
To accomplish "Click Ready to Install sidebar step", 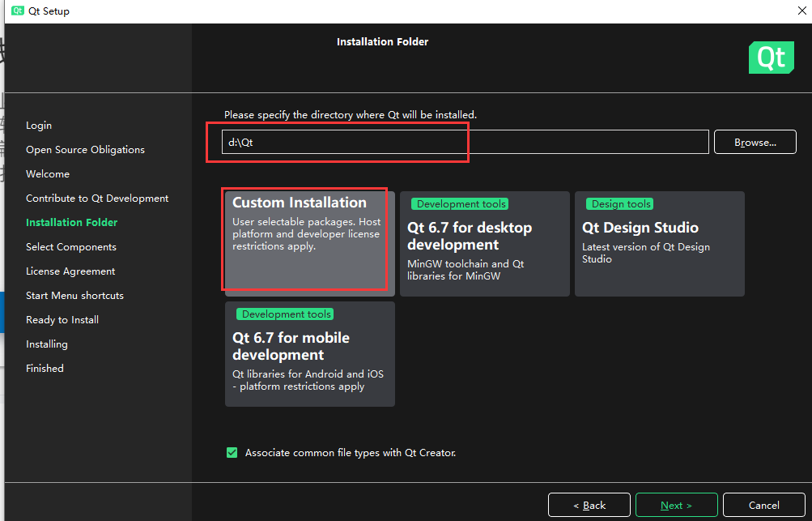I will [x=62, y=320].
